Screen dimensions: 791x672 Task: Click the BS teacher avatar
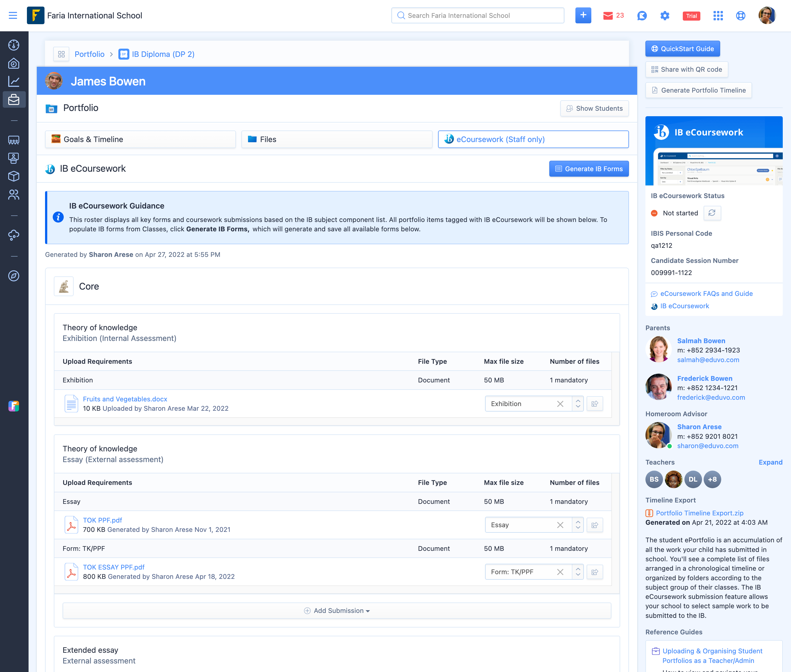click(x=654, y=479)
